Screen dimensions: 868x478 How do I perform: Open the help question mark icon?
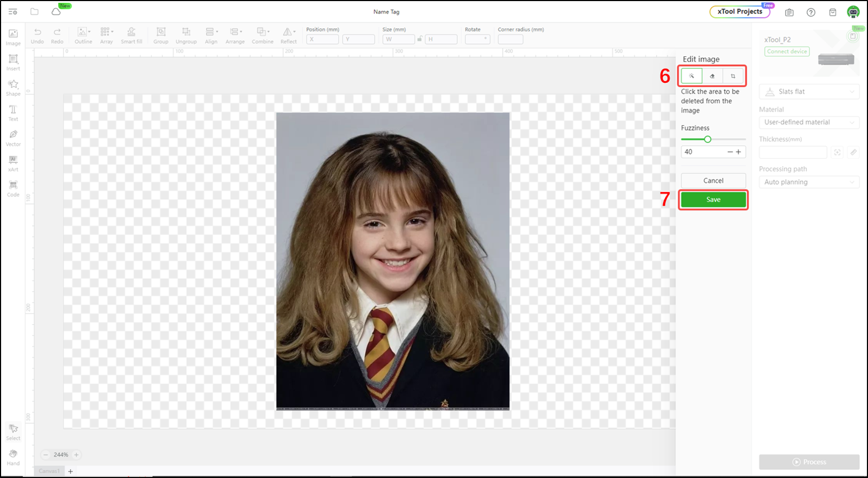click(811, 12)
